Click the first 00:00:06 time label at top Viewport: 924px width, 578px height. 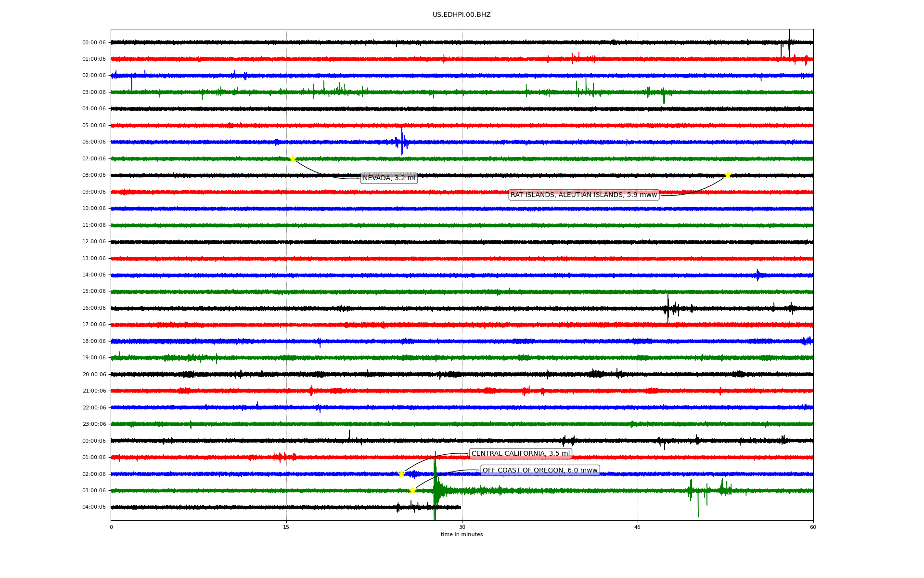tap(94, 42)
